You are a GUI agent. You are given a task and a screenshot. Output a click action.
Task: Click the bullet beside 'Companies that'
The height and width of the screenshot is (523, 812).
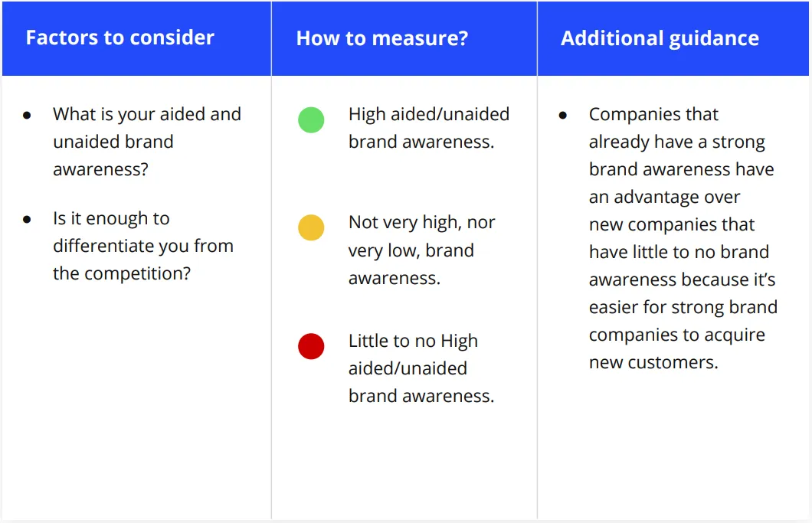point(563,115)
